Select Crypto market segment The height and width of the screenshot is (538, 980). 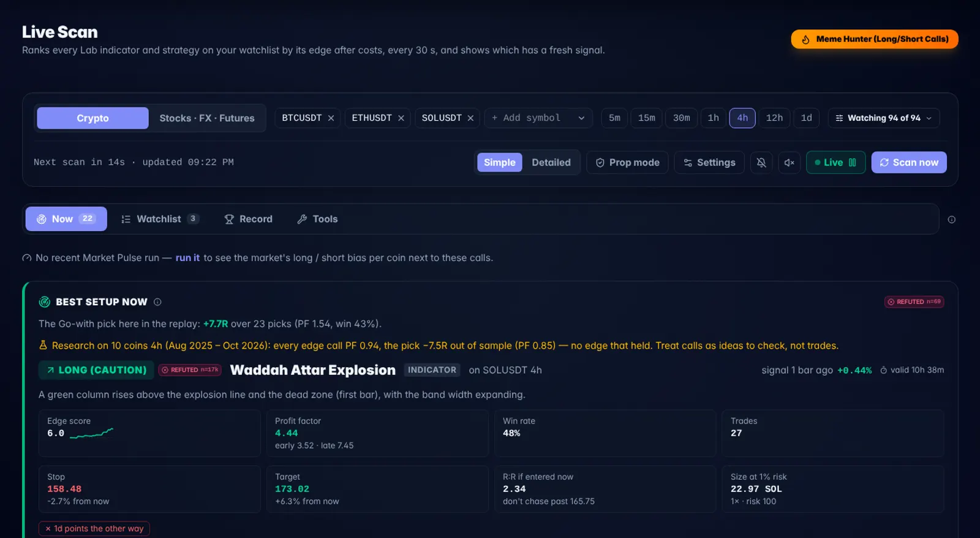point(92,118)
